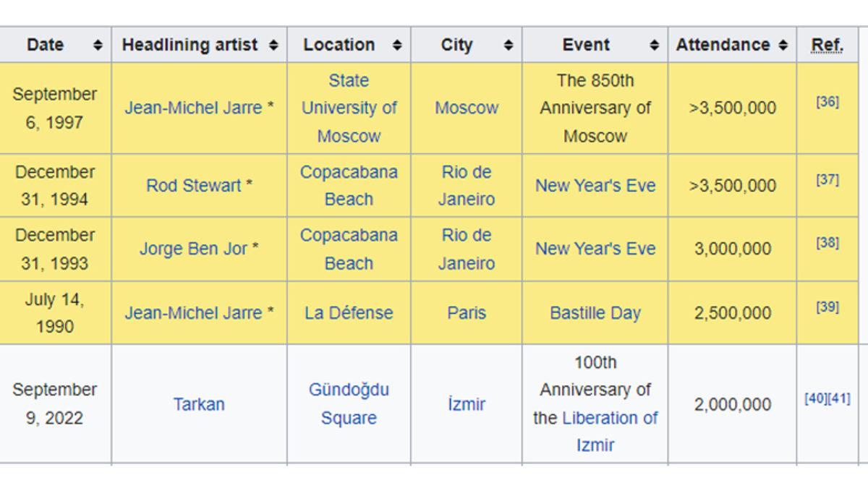This screenshot has height=488, width=868.
Task: Open the Liberation of Izmir link
Action: pos(609,419)
